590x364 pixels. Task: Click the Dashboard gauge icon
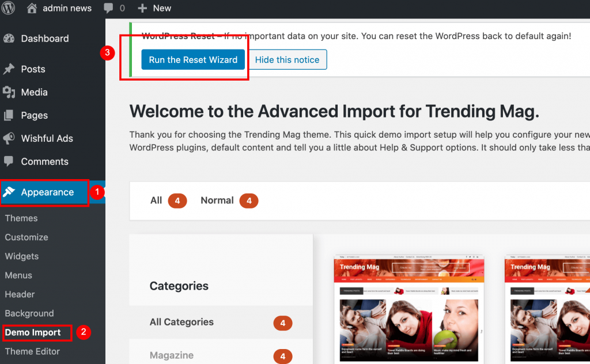[x=9, y=39]
